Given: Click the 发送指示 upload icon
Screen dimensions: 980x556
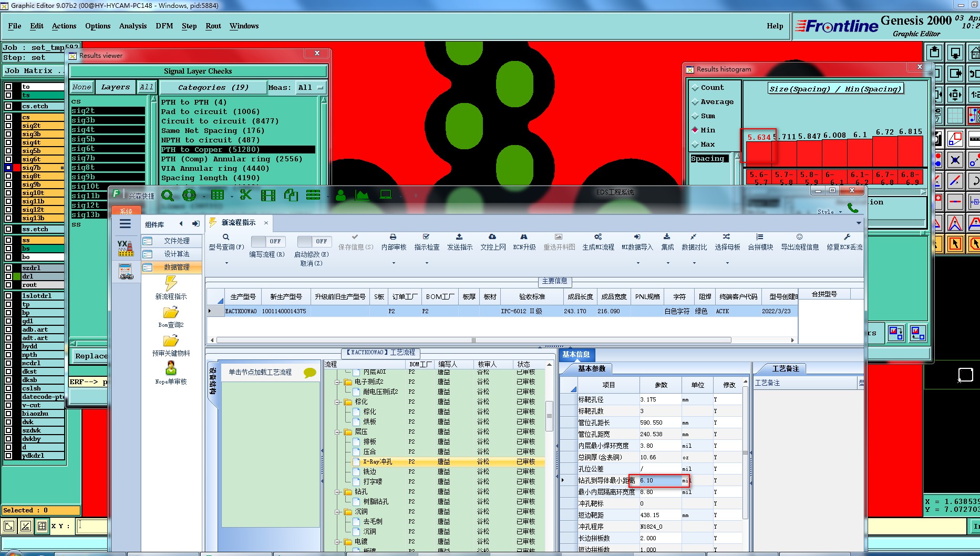Looking at the screenshot, I should [459, 237].
